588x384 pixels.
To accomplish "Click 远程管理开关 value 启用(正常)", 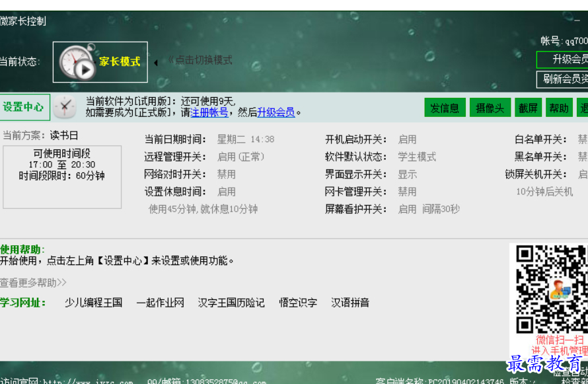I will coord(240,157).
